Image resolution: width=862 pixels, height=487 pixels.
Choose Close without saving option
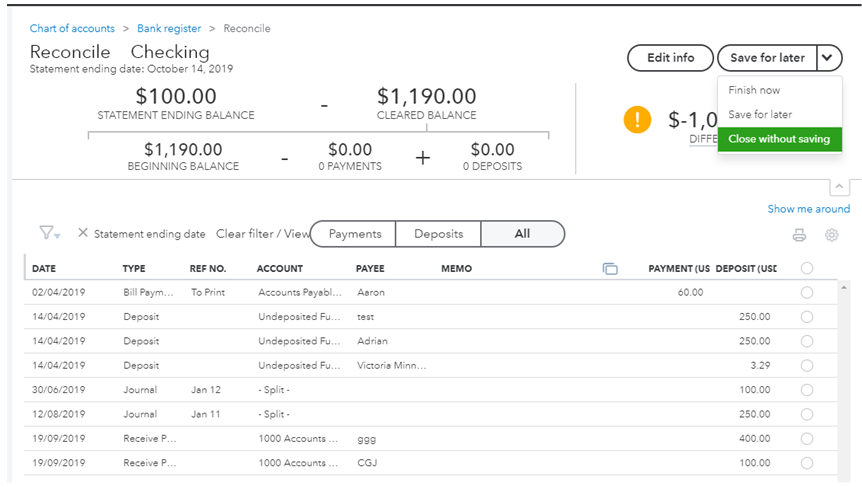click(x=779, y=139)
